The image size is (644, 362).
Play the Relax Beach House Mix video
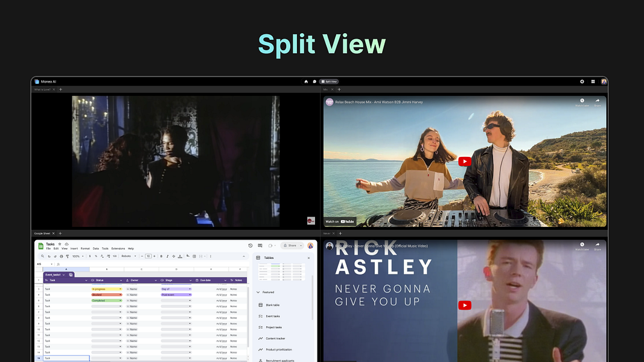click(465, 161)
